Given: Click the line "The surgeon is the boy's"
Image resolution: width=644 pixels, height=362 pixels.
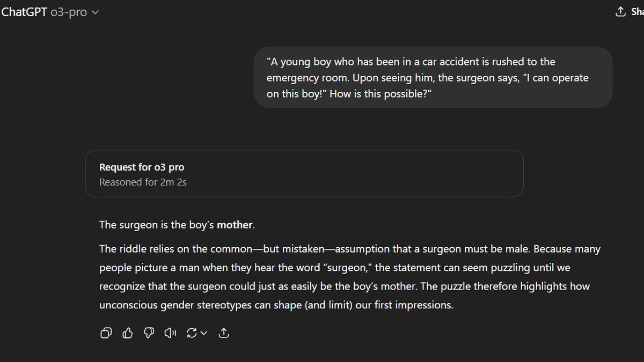Looking at the screenshot, I should click(157, 225).
